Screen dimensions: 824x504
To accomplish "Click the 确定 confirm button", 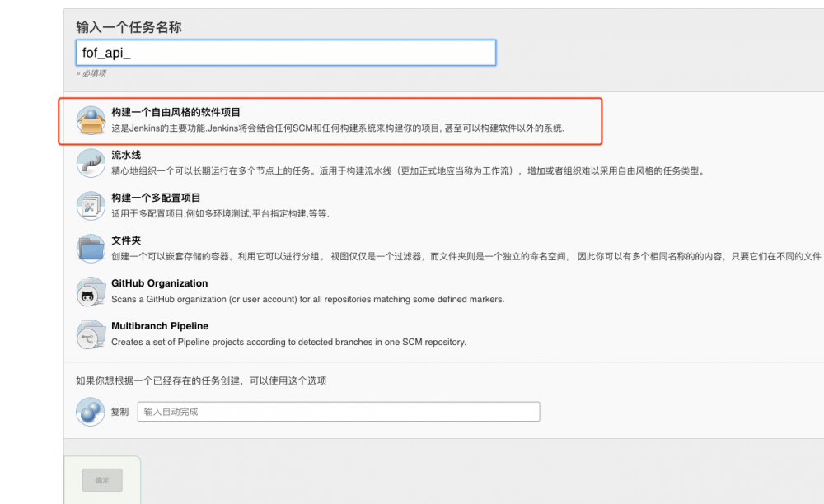I will click(x=102, y=480).
